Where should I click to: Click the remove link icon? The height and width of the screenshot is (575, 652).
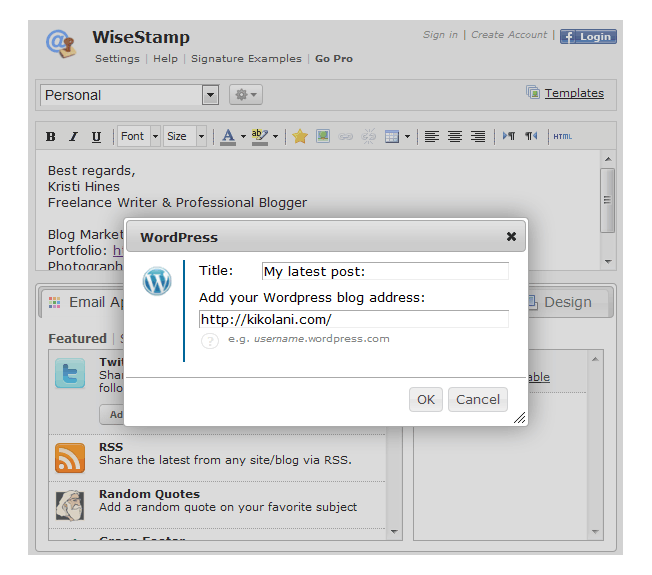point(368,136)
